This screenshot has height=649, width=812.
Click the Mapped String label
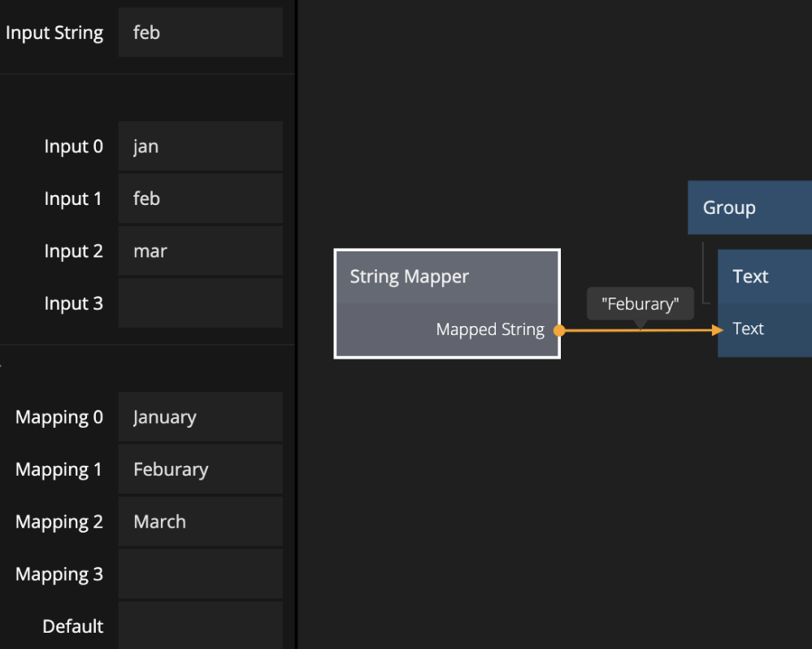coord(490,329)
